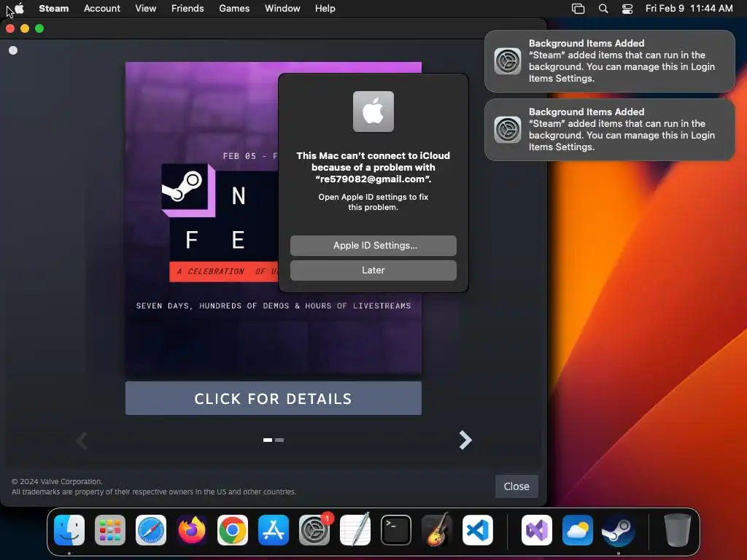This screenshot has height=560, width=747.
Task: Close the Steam news window
Action: tap(517, 486)
